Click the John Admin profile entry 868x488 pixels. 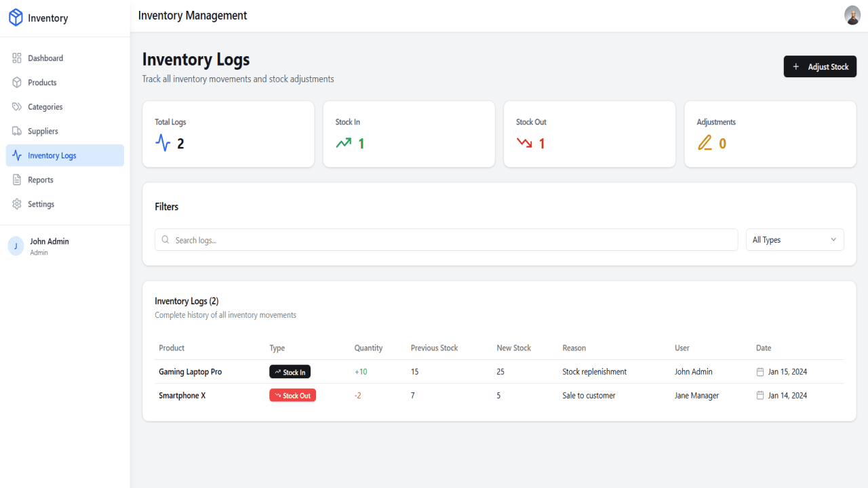click(65, 246)
